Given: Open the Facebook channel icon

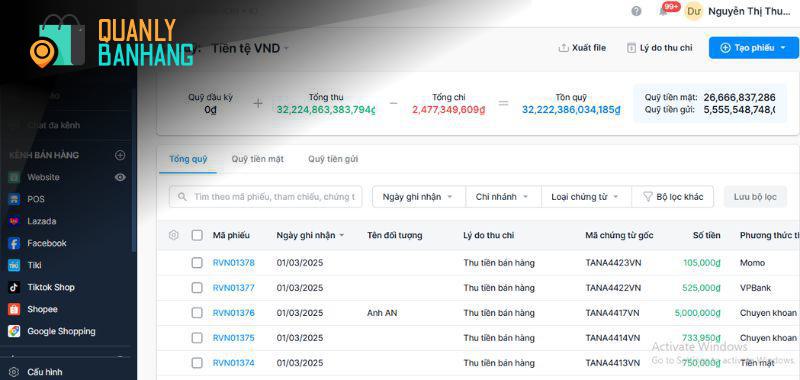Looking at the screenshot, I should (14, 243).
